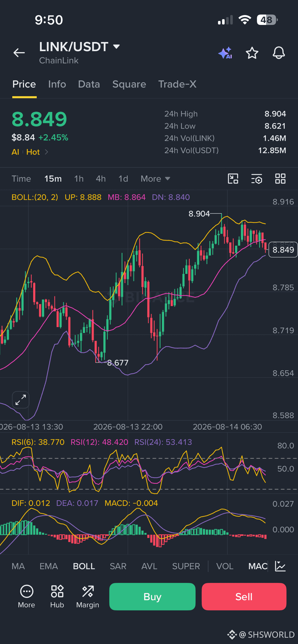This screenshot has width=298, height=644.
Task: Toggle the SUPER indicator
Action: tap(186, 566)
